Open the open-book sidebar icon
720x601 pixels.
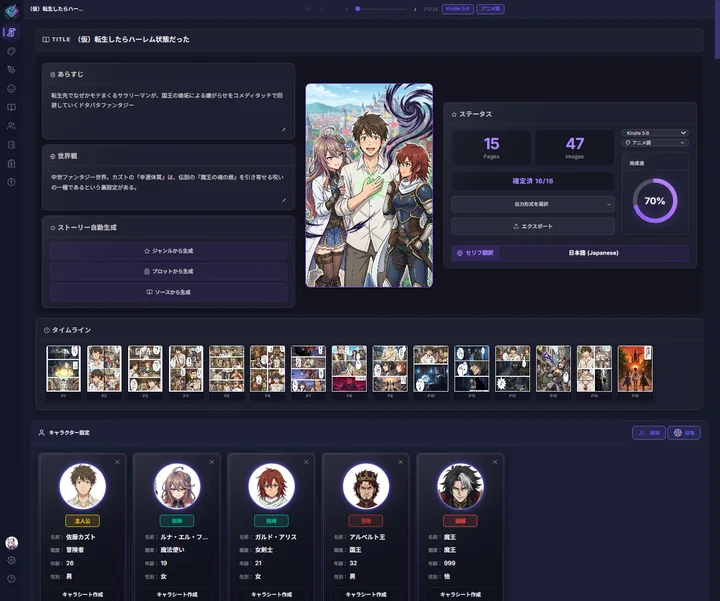11,107
